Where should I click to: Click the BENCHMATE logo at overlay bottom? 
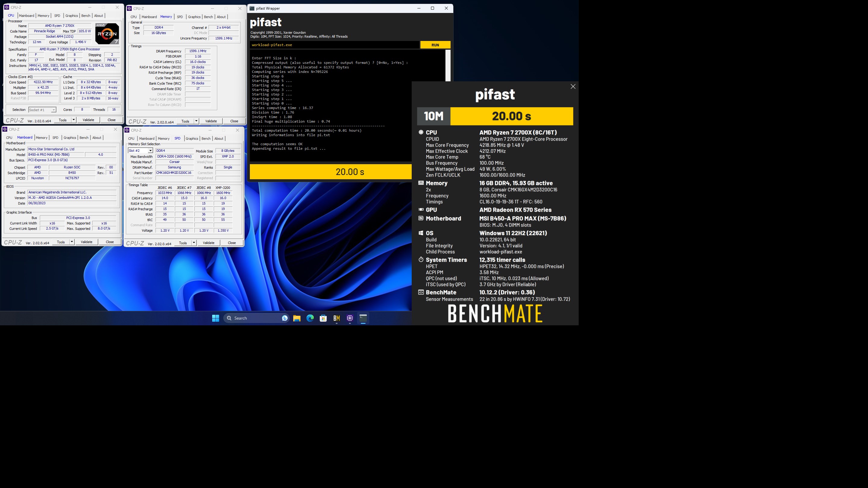coord(495,314)
